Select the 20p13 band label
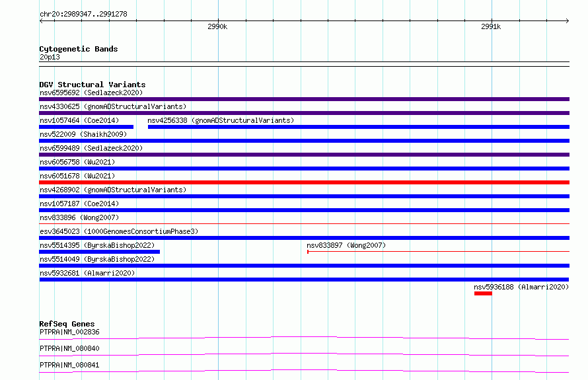The image size is (588, 380). (x=50, y=57)
